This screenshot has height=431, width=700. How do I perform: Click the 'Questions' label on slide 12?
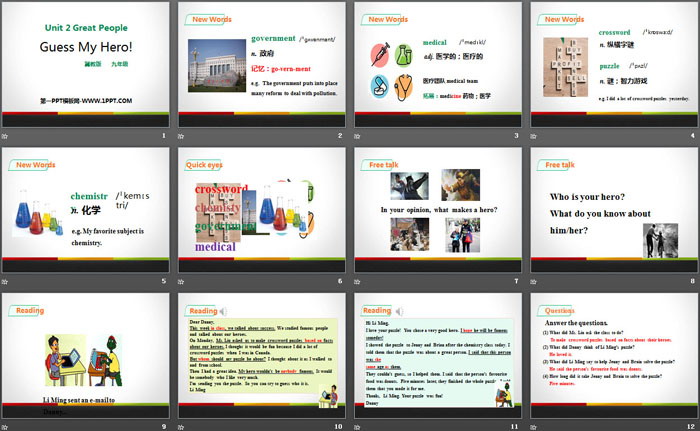(556, 310)
